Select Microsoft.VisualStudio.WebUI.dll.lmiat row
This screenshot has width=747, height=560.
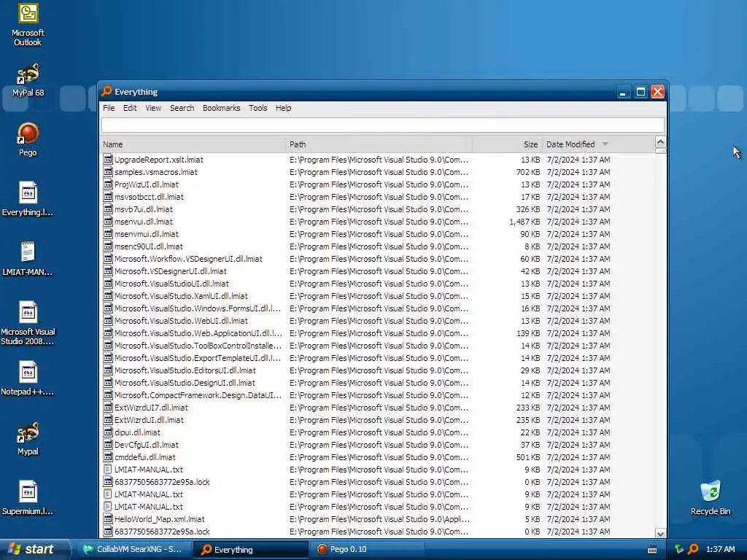point(379,321)
